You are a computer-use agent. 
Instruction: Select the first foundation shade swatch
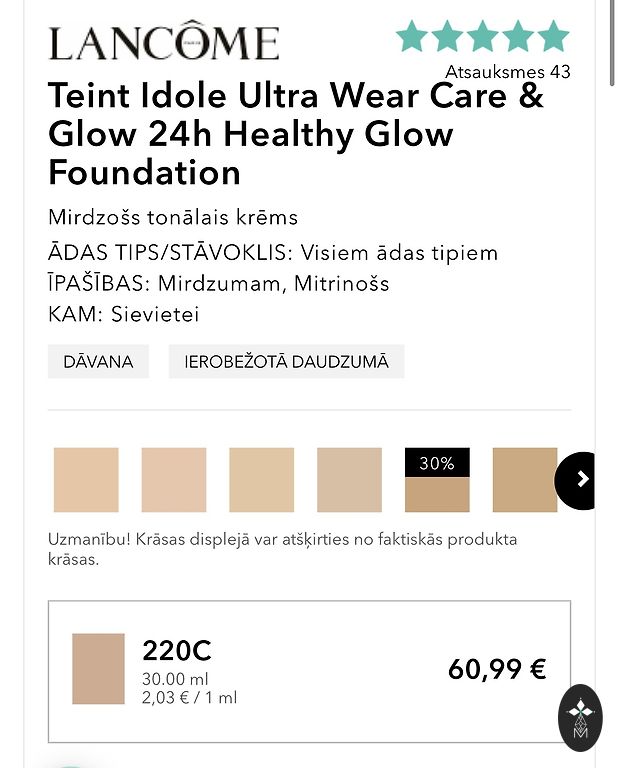point(86,480)
